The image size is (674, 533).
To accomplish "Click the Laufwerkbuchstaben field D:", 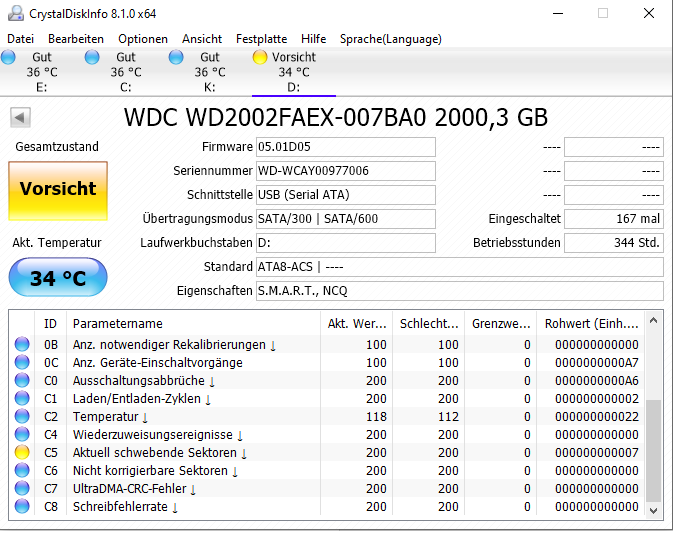I will (x=346, y=243).
